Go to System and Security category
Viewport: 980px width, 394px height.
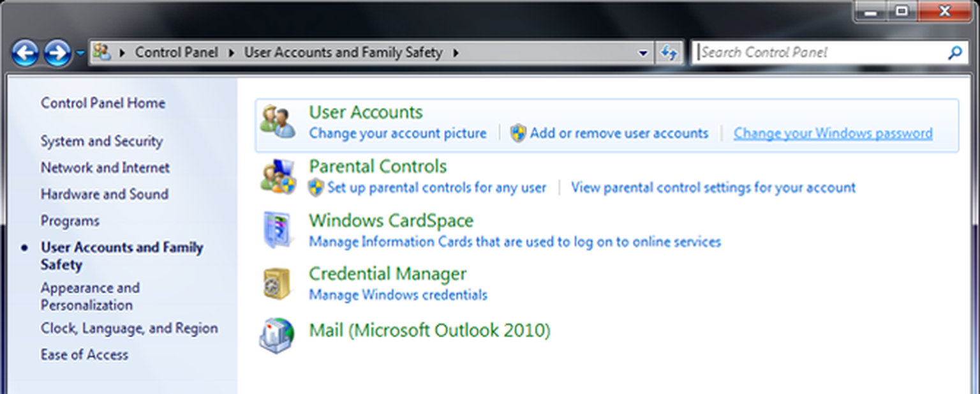tap(101, 141)
